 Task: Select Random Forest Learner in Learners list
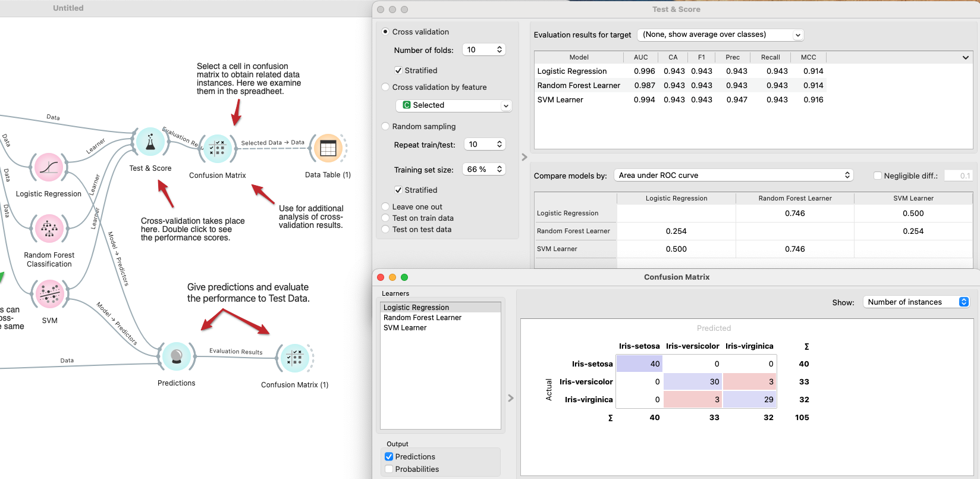coord(422,318)
